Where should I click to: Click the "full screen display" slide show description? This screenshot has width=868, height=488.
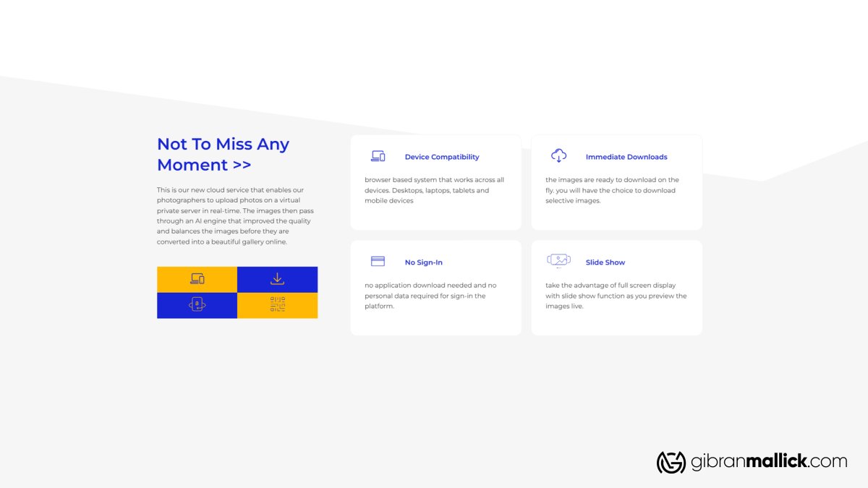pyautogui.click(x=616, y=296)
